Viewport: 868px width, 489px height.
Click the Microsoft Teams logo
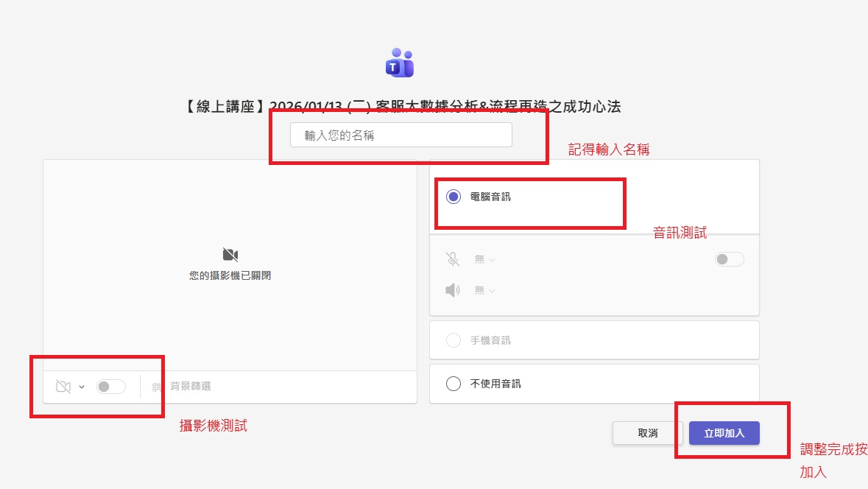click(399, 63)
